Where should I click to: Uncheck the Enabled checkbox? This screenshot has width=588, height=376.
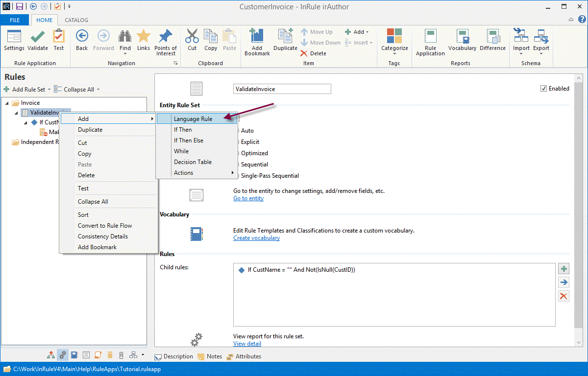543,89
